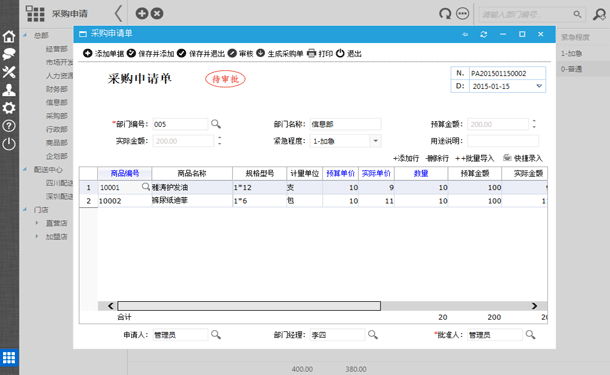Click 退出 in the form toolbar
Screen dimensions: 610x375
click(349, 53)
